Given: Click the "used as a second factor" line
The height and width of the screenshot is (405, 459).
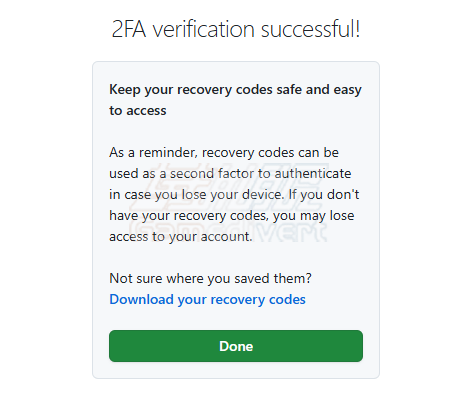Looking at the screenshot, I should click(230, 174).
